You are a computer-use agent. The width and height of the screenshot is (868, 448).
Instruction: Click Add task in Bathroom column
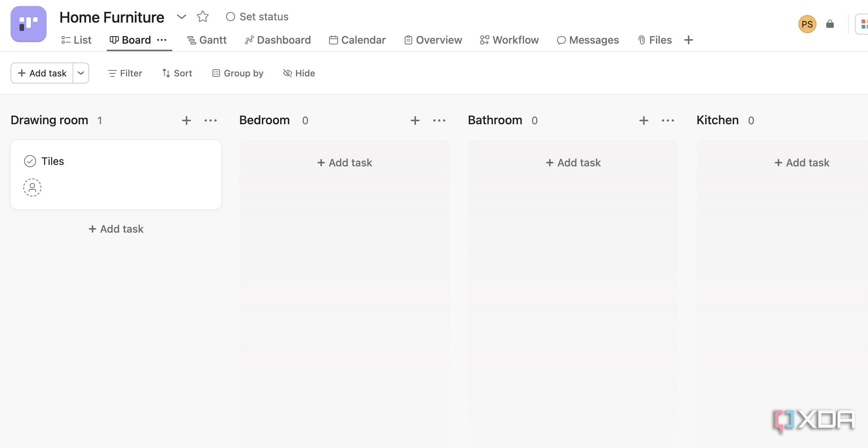click(x=573, y=163)
